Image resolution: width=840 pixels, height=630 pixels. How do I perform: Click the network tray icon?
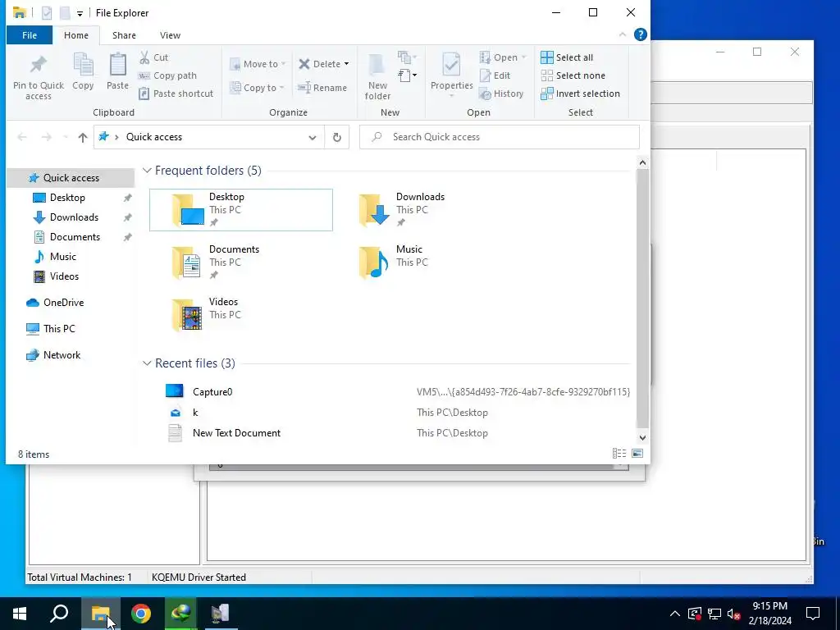[714, 614]
